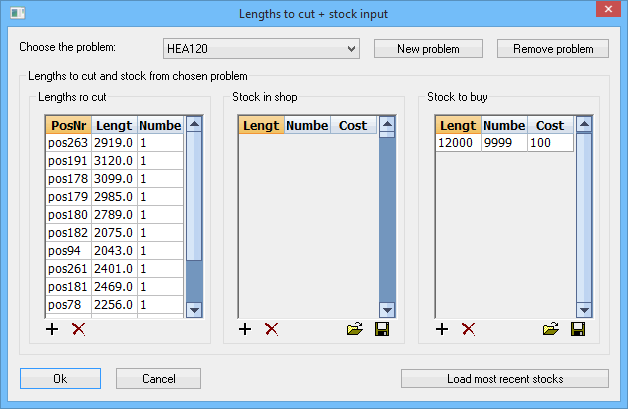Select the pos263 row
The width and height of the screenshot is (628, 409).
coord(68,144)
